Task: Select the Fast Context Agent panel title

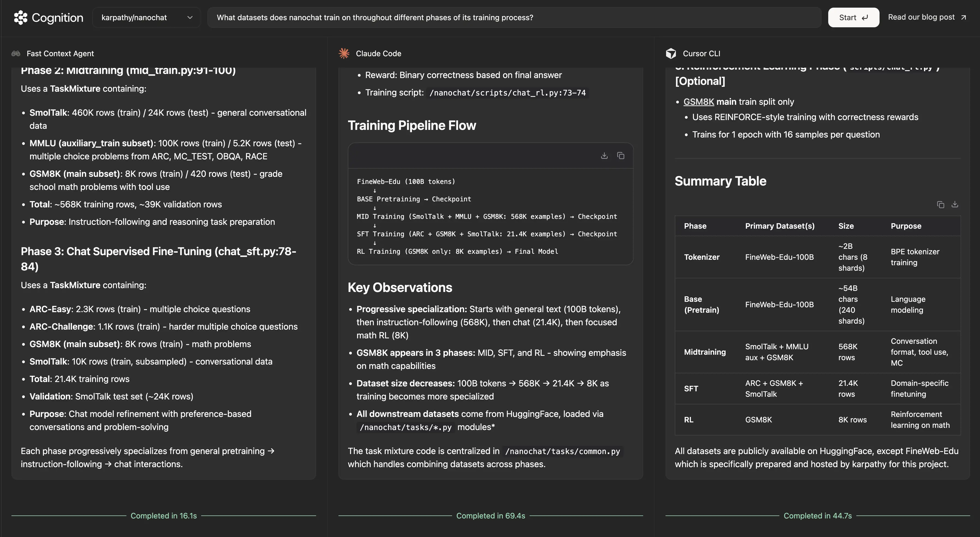Action: pyautogui.click(x=60, y=54)
